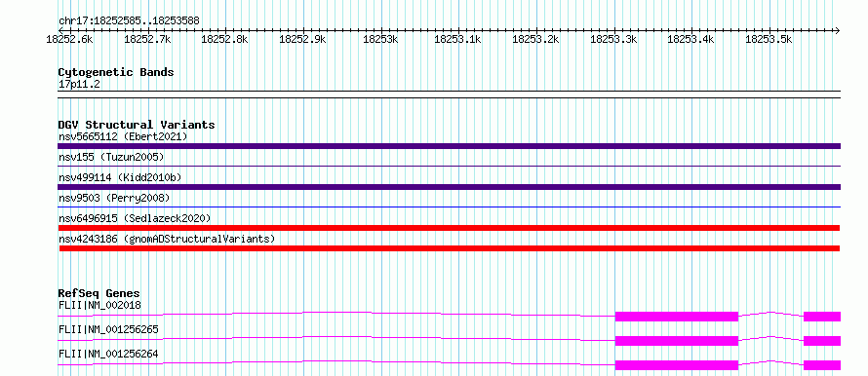Viewport: 868px width, 376px height.
Task: Open the nsv6496915 (Sedlazeck2020) variant label
Action: (135, 218)
